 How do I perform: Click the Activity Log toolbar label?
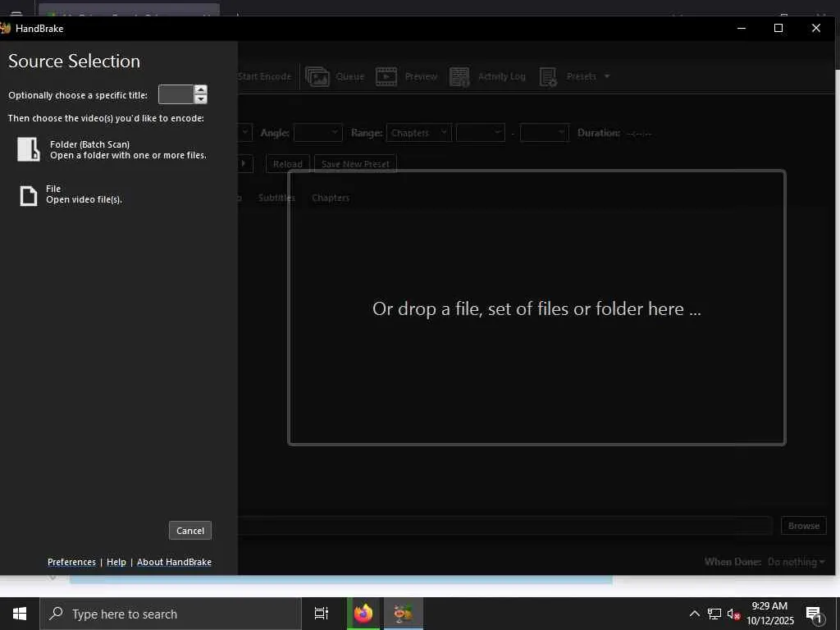tap(501, 76)
